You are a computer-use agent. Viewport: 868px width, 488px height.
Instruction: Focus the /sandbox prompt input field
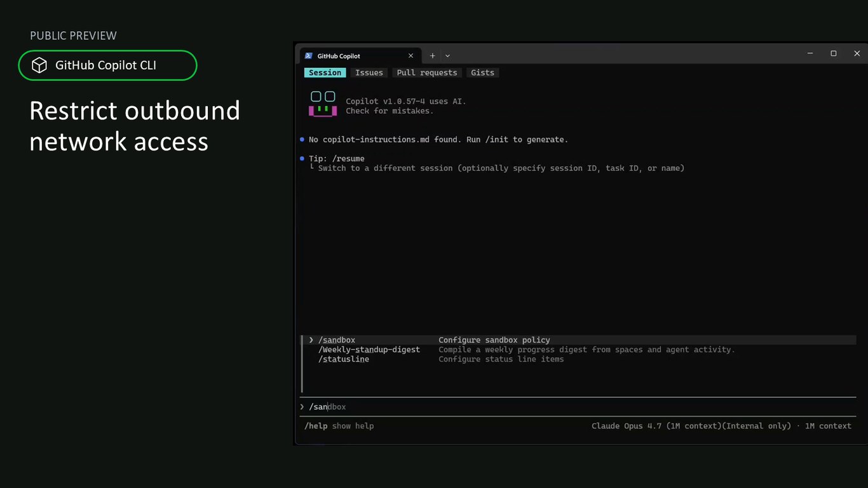[x=578, y=407]
